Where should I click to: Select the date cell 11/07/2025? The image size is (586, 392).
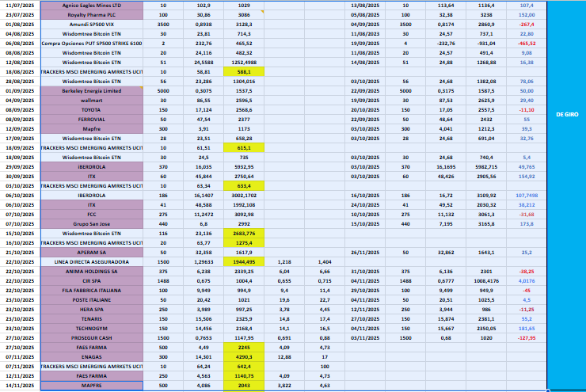click(x=20, y=6)
